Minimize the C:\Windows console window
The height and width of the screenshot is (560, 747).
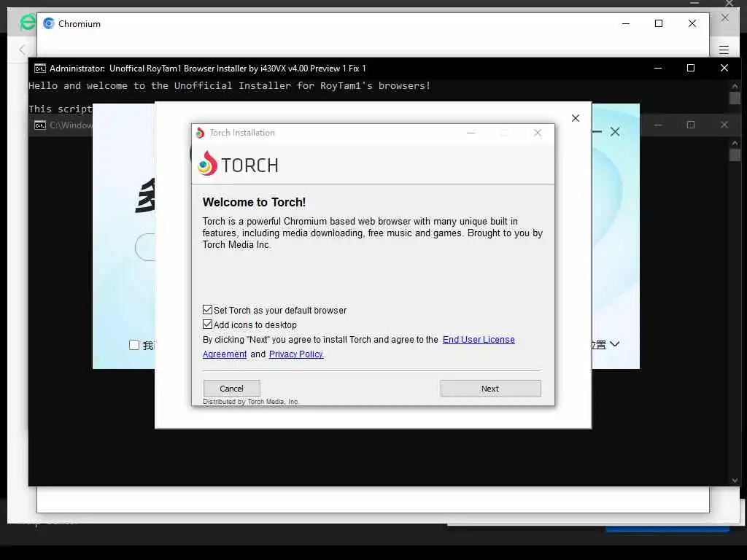pyautogui.click(x=658, y=125)
